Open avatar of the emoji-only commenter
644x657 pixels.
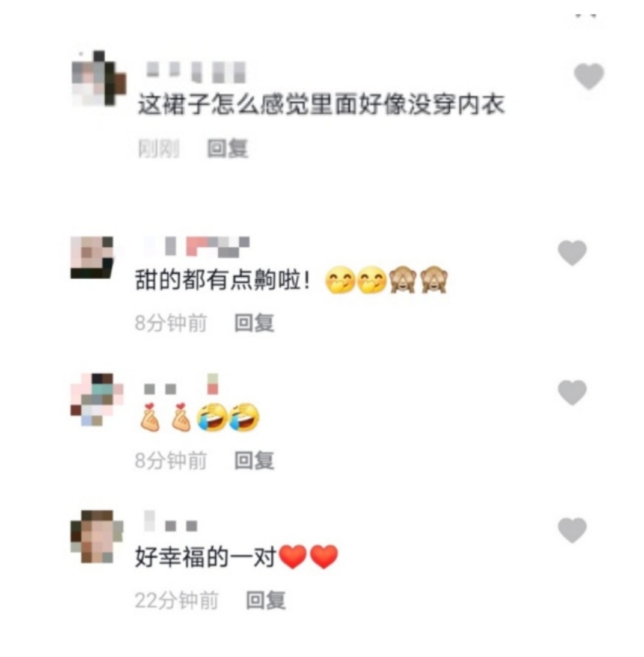[x=97, y=399]
